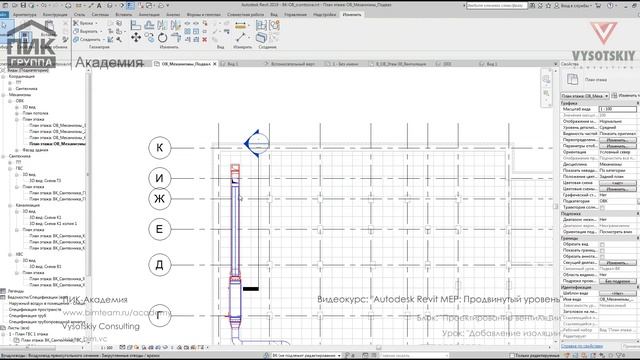Image resolution: width=640 pixels, height=360 pixels.
Task: Select Mirror - Pick Axis tool
Action: [x=162, y=25]
